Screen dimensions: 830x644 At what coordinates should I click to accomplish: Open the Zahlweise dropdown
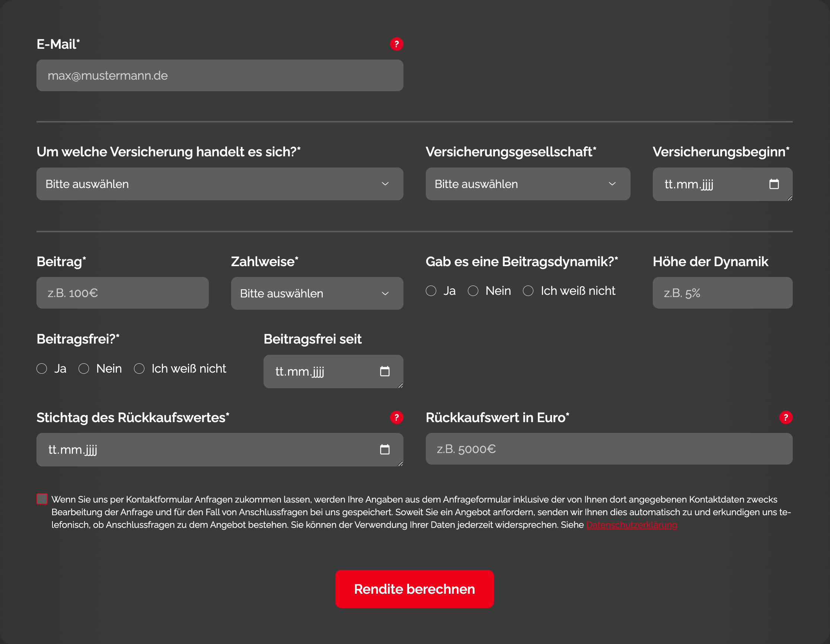(x=317, y=293)
